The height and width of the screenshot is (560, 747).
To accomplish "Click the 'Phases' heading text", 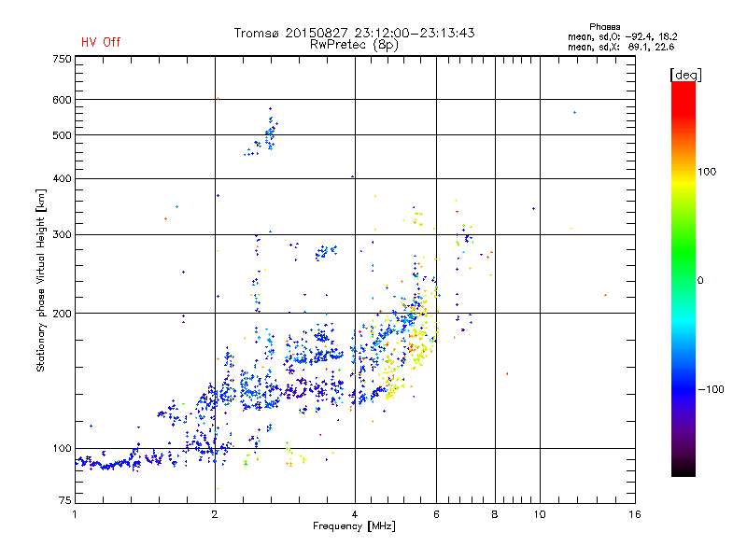I will pos(604,27).
